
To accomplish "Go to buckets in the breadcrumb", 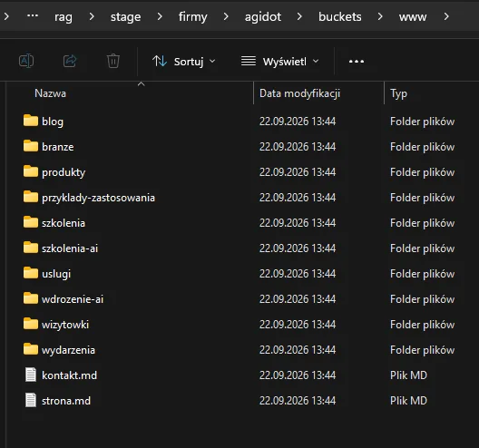I will pyautogui.click(x=339, y=17).
